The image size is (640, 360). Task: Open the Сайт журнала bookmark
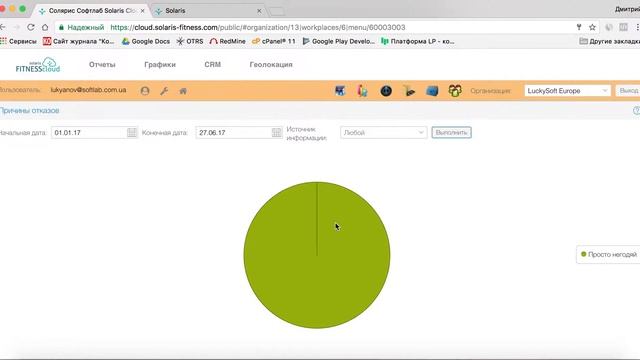tap(78, 41)
